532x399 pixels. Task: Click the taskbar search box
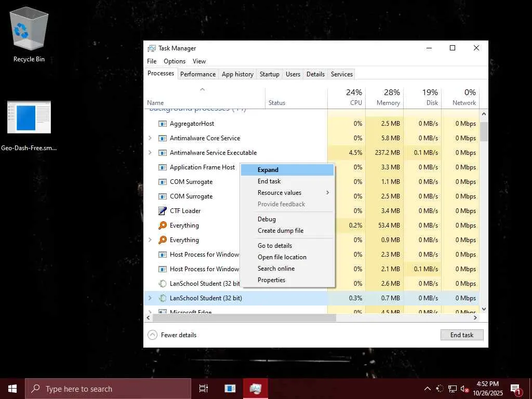click(x=108, y=389)
